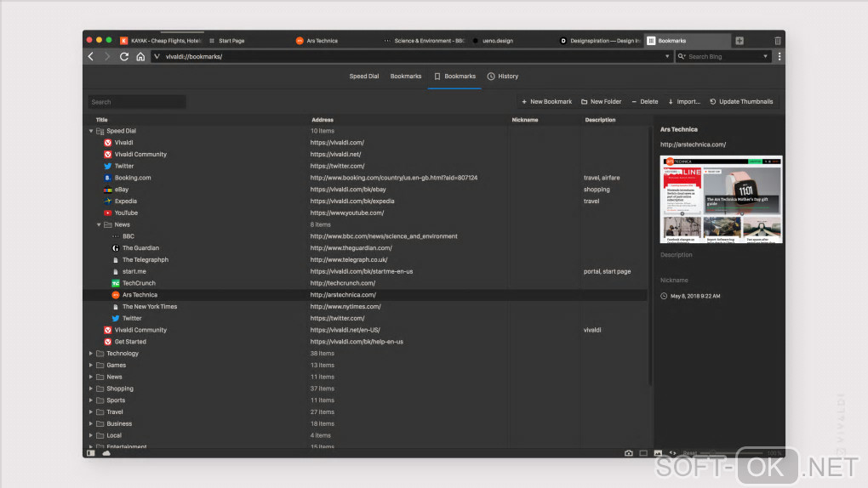The width and height of the screenshot is (868, 488).
Task: Click the eBay favicon in the bookmark list
Action: pyautogui.click(x=107, y=190)
